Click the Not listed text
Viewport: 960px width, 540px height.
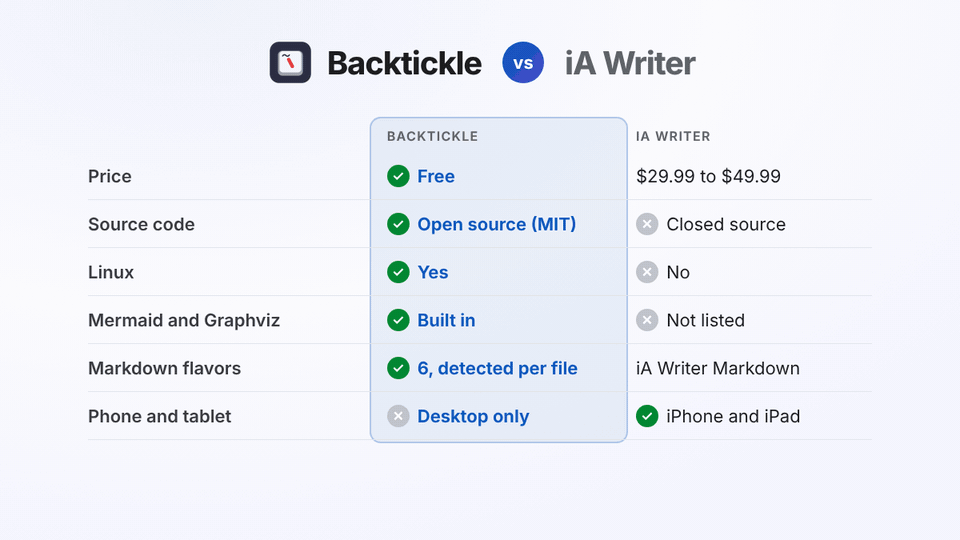pos(705,320)
